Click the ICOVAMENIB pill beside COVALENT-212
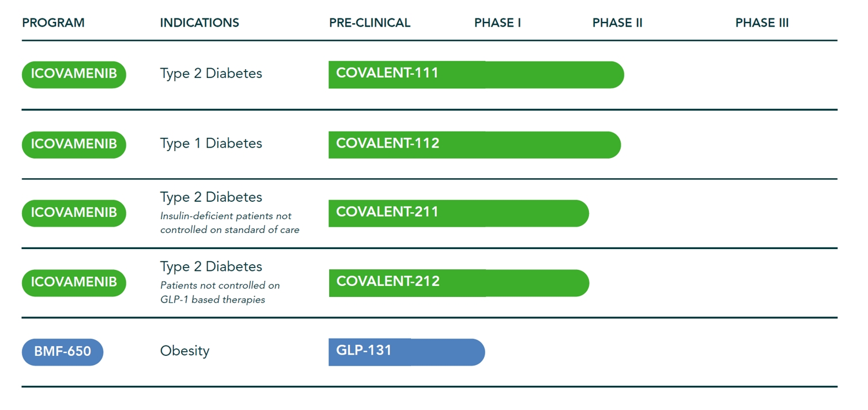868x410 pixels. click(74, 283)
